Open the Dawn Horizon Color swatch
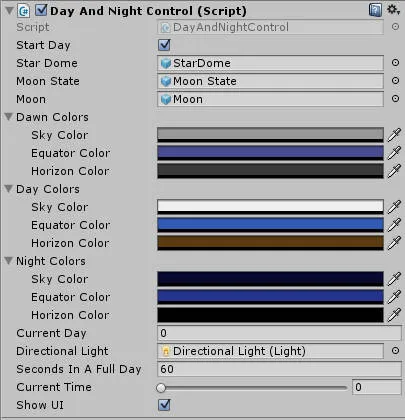 [x=270, y=171]
